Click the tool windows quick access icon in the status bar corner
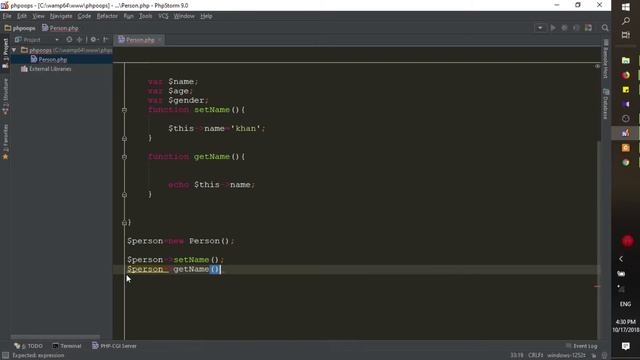Viewport: 640px width, 360px height. tap(5, 356)
